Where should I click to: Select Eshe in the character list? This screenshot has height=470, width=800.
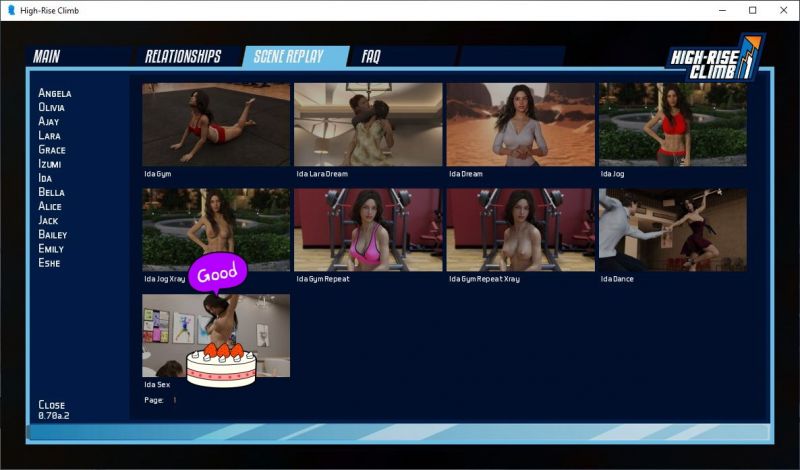(x=49, y=263)
